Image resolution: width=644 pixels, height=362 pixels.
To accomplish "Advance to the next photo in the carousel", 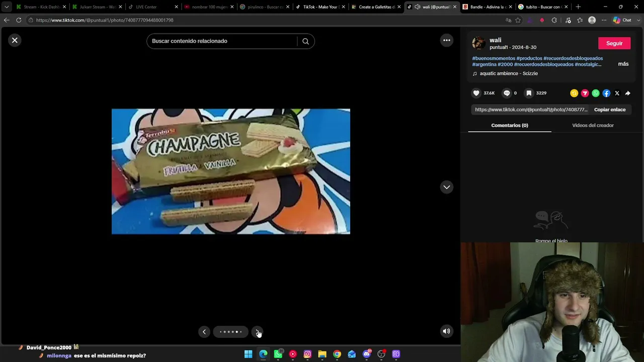I will (257, 332).
